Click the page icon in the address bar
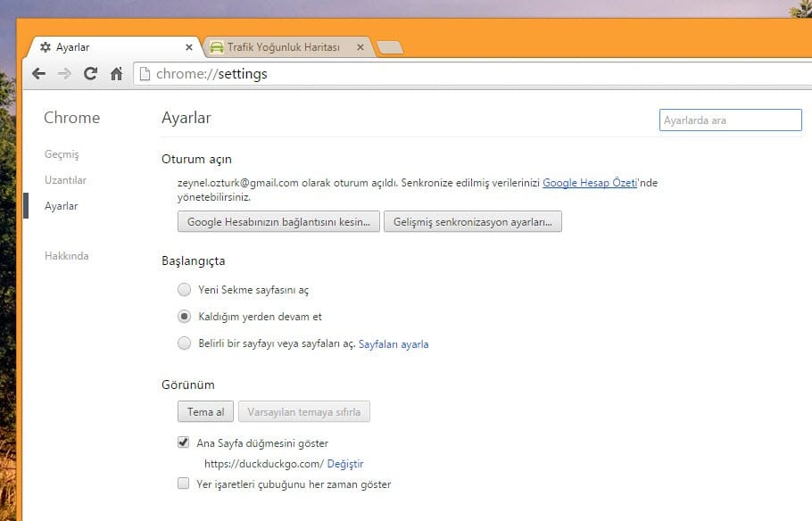 tap(145, 74)
